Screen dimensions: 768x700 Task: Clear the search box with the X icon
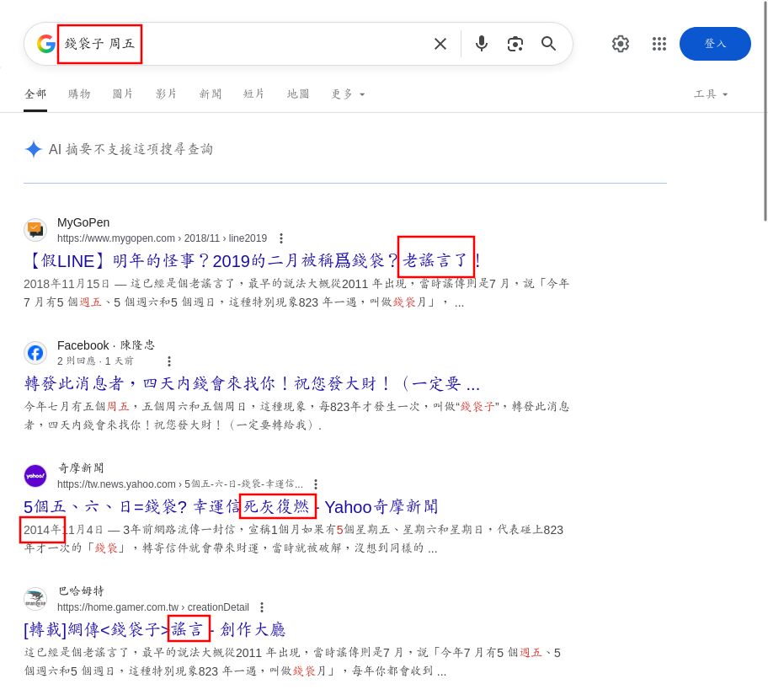tap(440, 44)
